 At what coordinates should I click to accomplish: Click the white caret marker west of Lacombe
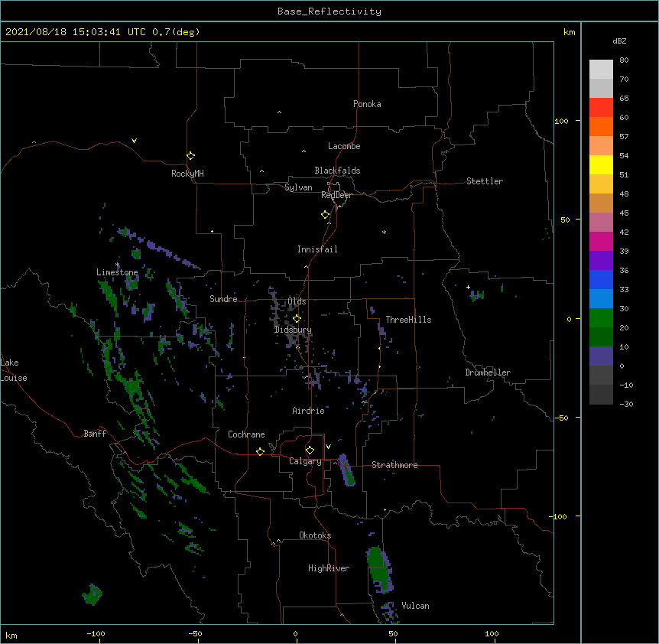(x=304, y=151)
